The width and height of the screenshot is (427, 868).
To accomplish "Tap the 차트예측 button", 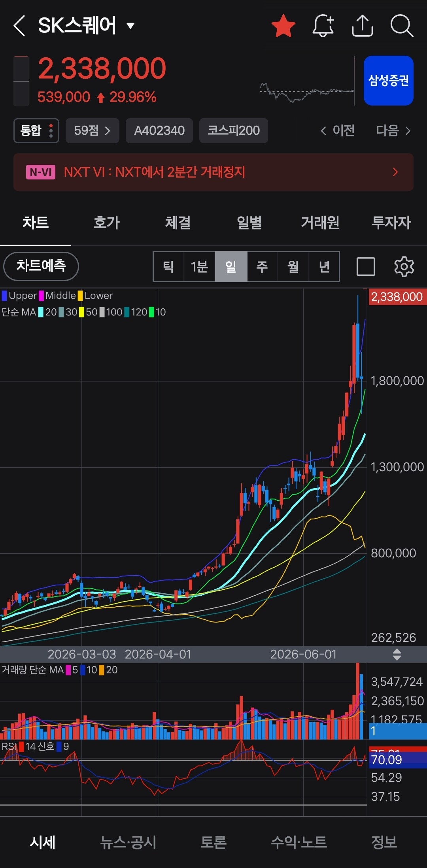I will (41, 266).
